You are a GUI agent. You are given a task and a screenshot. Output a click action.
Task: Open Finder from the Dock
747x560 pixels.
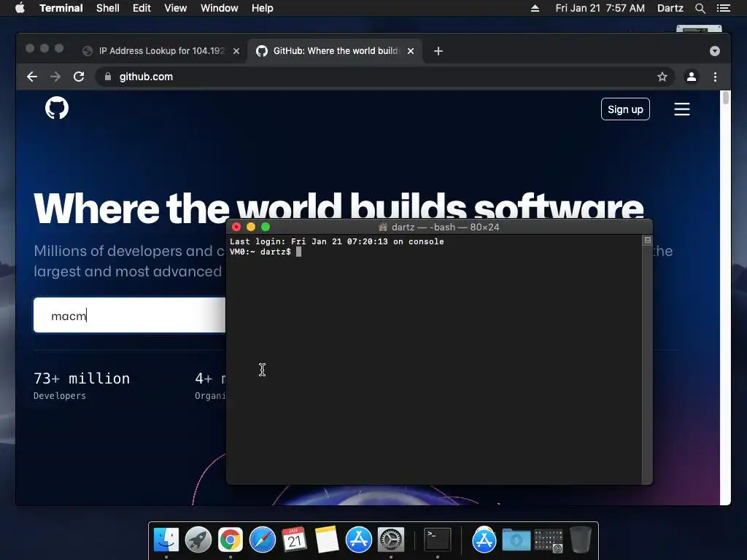coord(166,540)
